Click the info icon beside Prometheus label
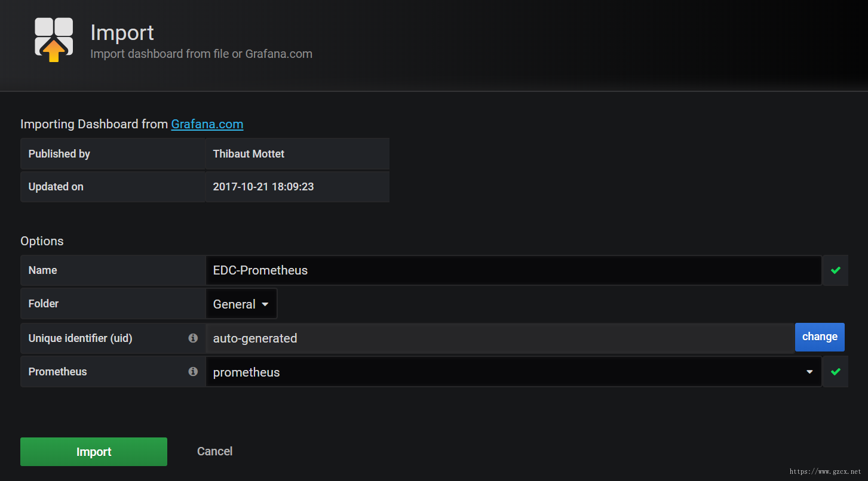Screen dimensions: 868x481 193,371
